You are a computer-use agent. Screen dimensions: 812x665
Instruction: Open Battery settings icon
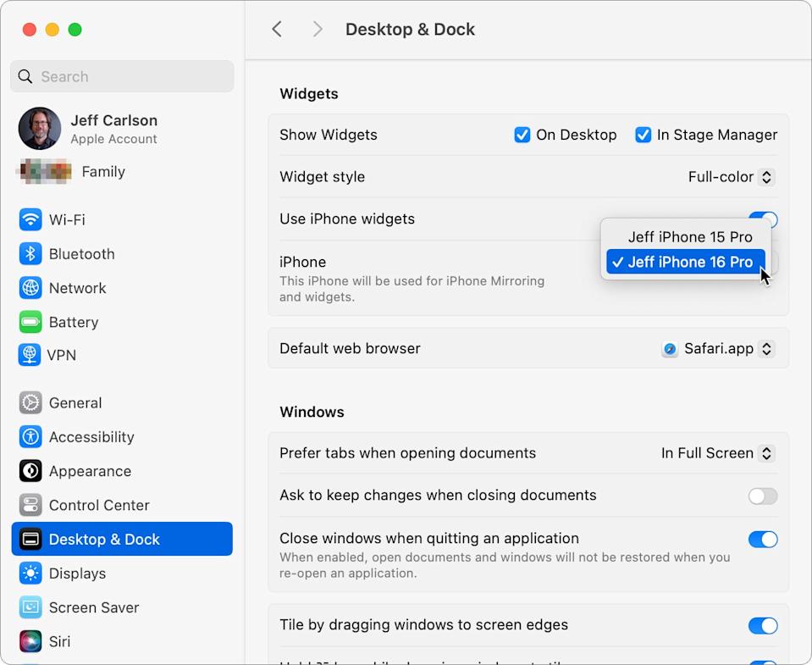click(x=30, y=322)
